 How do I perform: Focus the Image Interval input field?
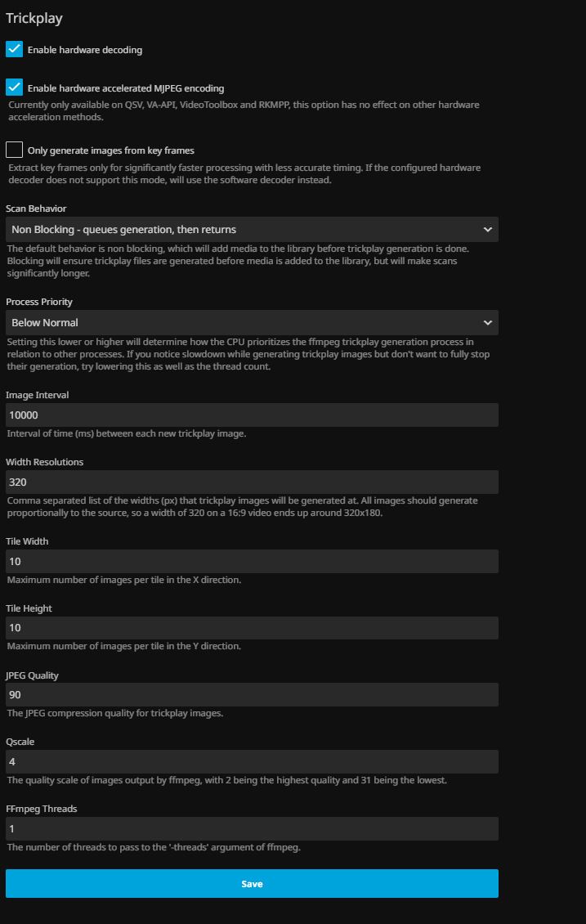pos(252,415)
